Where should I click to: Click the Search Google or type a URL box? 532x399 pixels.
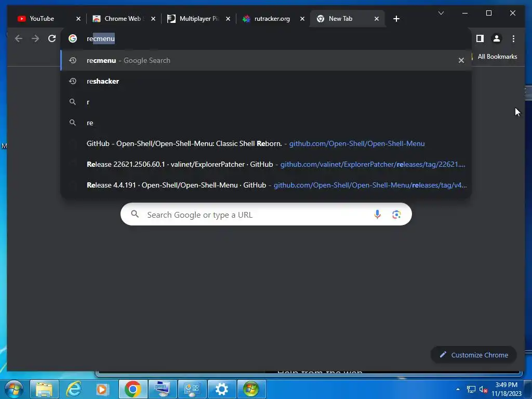pyautogui.click(x=266, y=215)
